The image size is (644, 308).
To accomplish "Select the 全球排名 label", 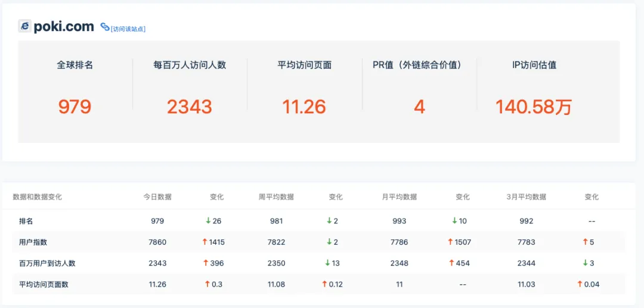I will (75, 65).
